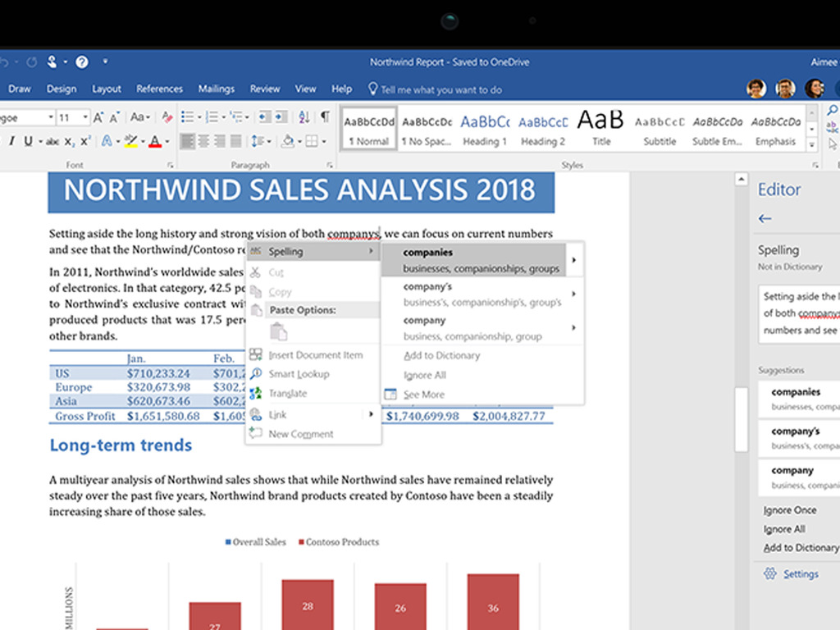The width and height of the screenshot is (840, 630).
Task: Switch to the References tab
Action: 159,89
